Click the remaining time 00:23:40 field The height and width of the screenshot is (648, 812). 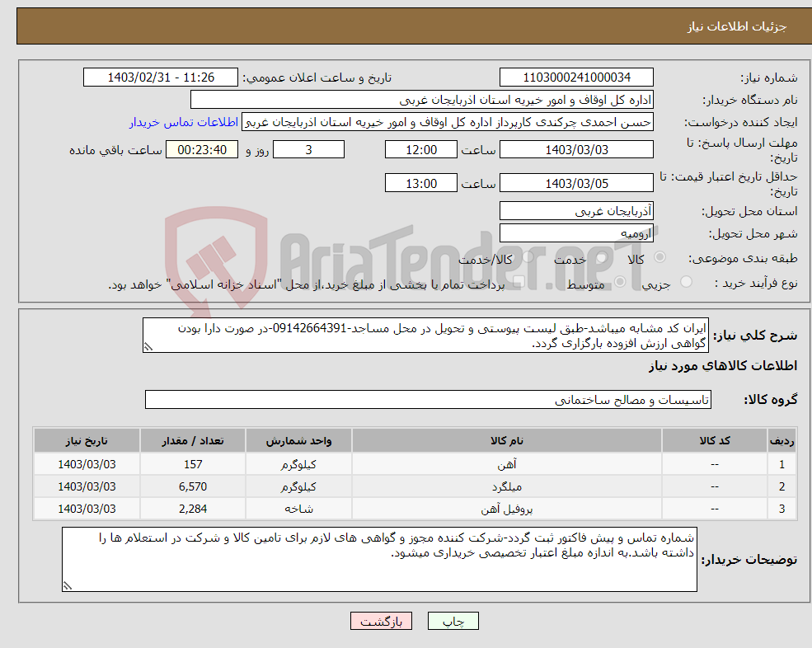[x=202, y=150]
